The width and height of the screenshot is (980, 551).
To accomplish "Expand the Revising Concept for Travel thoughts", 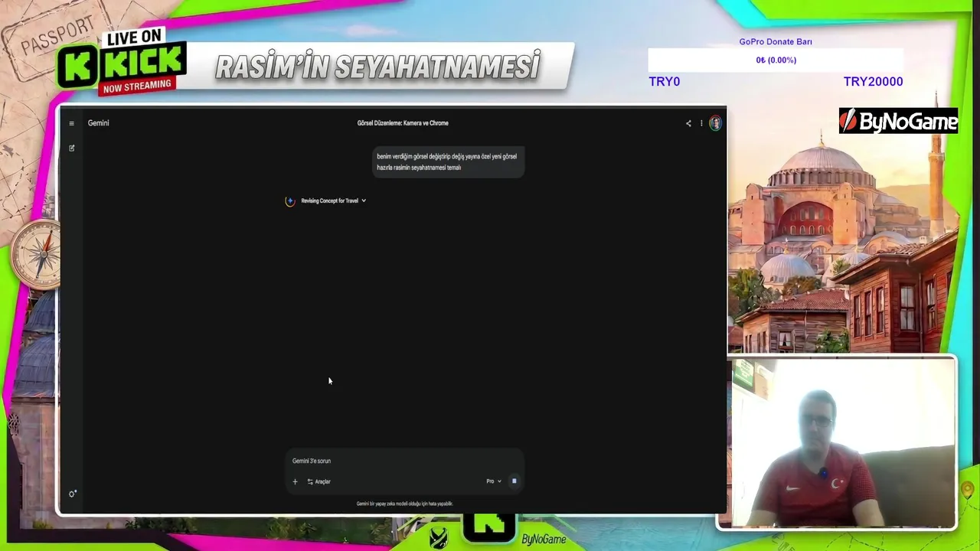I will (334, 201).
